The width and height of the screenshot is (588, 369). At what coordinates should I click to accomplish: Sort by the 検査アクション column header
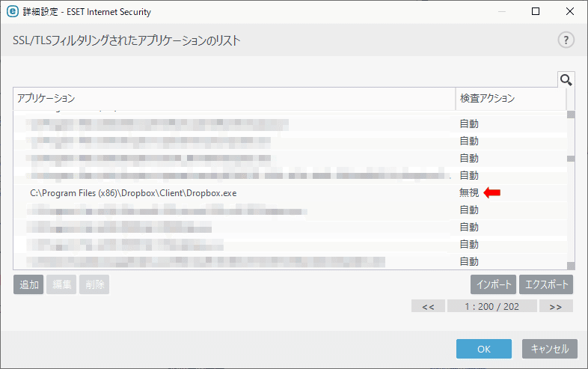click(511, 98)
